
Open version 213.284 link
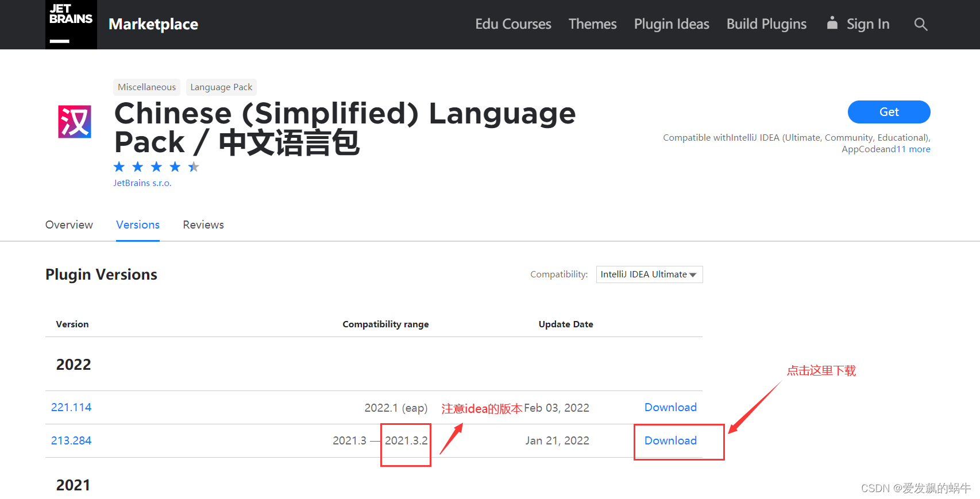click(71, 440)
